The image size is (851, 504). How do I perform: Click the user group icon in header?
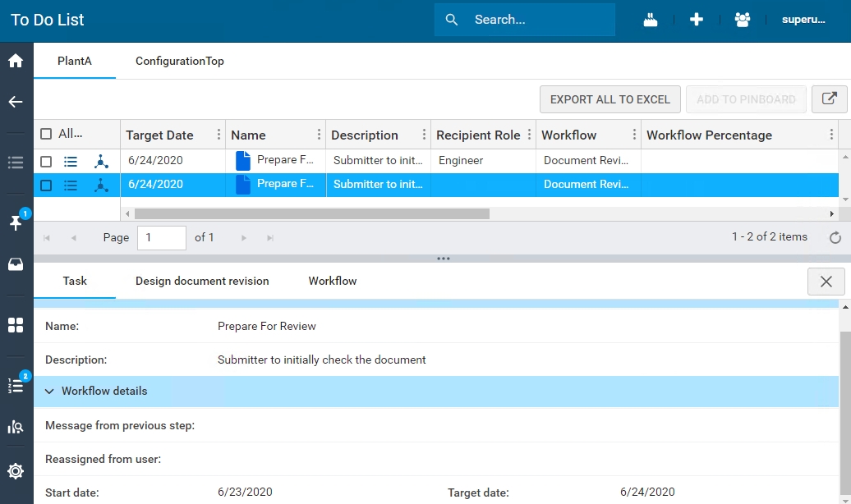pos(743,20)
